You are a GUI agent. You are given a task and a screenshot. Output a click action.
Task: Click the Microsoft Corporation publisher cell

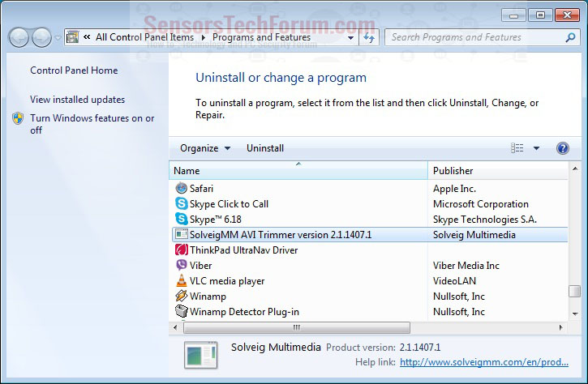click(x=481, y=204)
